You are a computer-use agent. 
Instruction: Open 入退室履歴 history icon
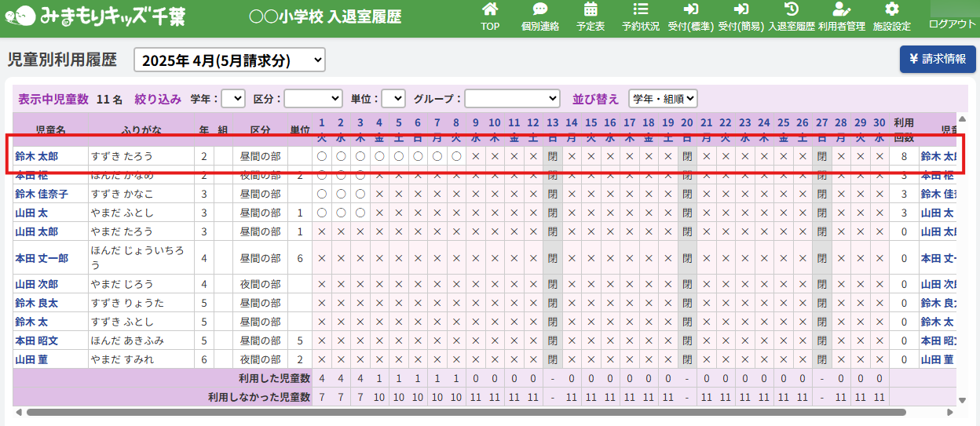pyautogui.click(x=792, y=10)
